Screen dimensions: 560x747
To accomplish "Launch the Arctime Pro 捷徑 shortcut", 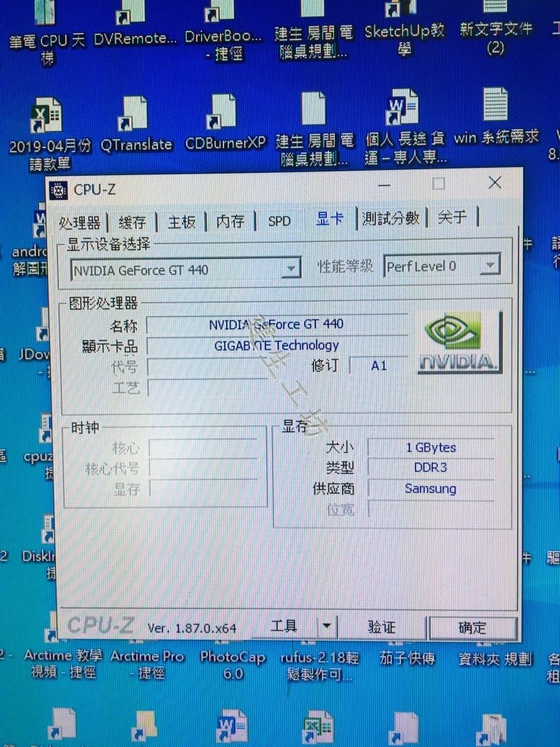I will (147, 664).
